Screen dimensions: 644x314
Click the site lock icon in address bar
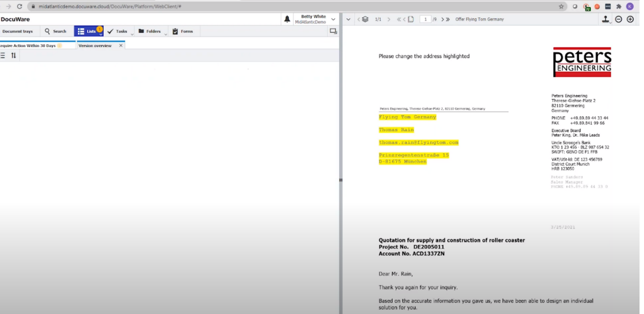pos(33,6)
